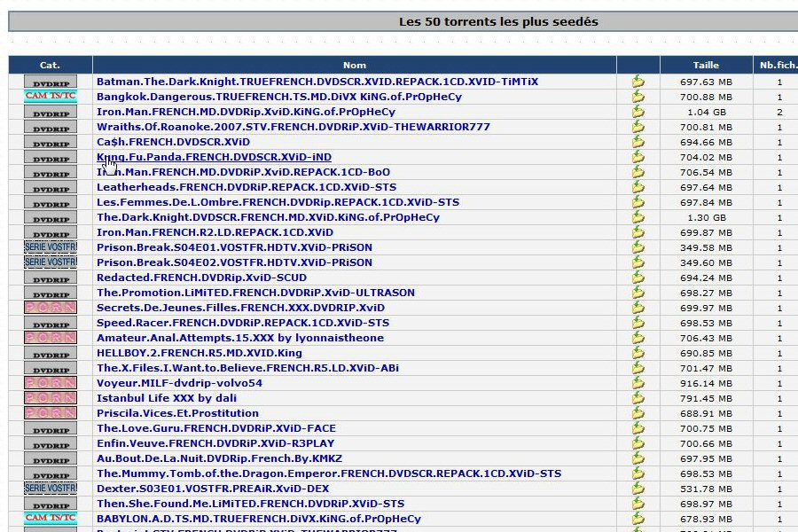798x532 pixels.
Task: Click DVDRIP category icon beside Kung.Fu.Panda
Action: coord(51,157)
